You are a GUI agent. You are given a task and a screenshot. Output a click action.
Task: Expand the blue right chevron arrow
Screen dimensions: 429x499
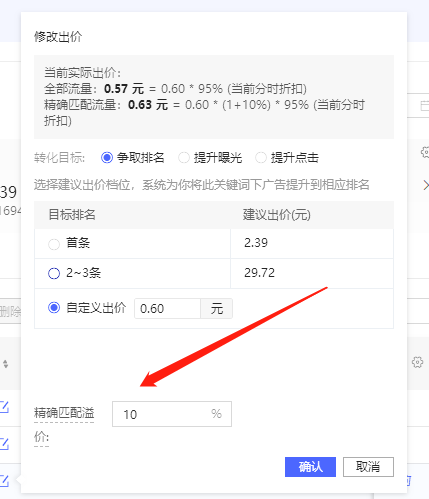426,185
